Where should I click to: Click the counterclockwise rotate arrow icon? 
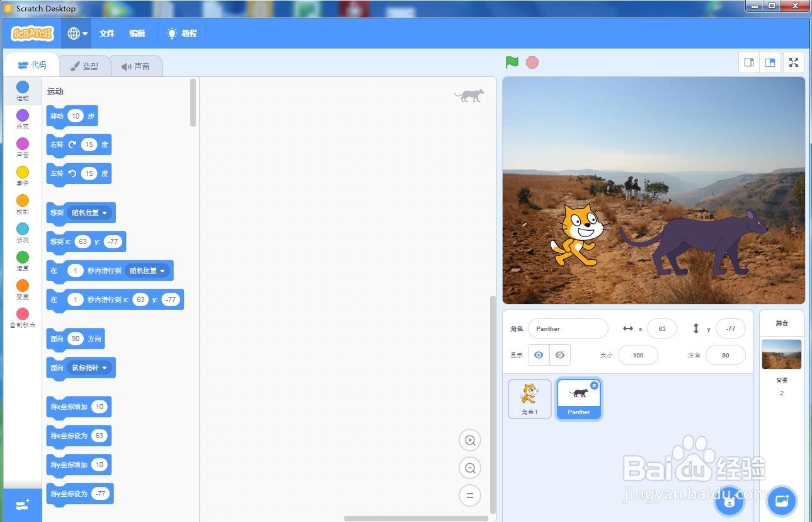pos(72,173)
